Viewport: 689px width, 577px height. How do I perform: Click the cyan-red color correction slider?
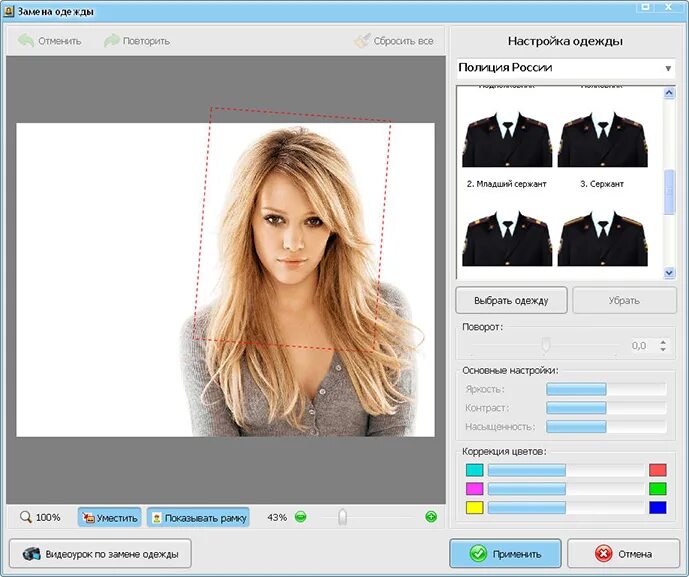[x=566, y=470]
